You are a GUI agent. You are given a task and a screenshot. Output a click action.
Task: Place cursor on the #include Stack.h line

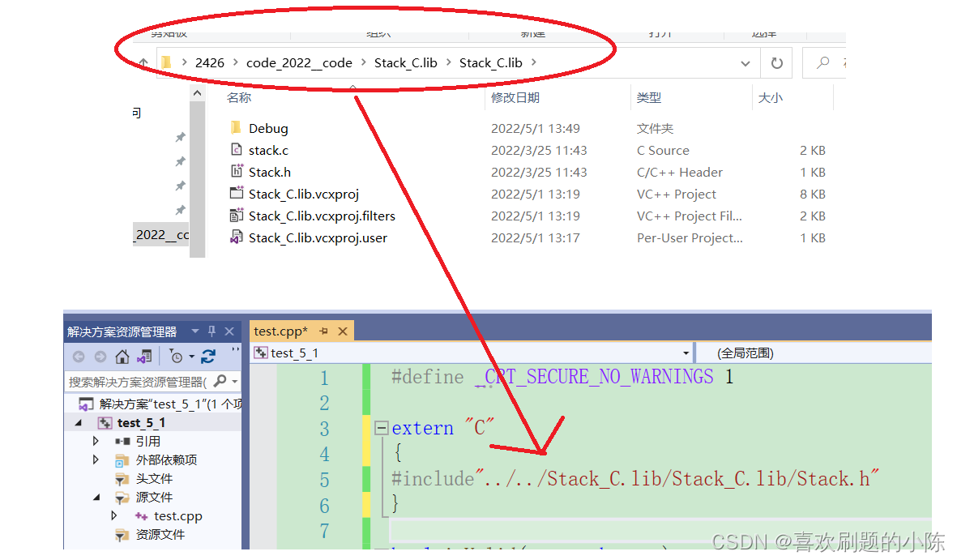tap(634, 479)
